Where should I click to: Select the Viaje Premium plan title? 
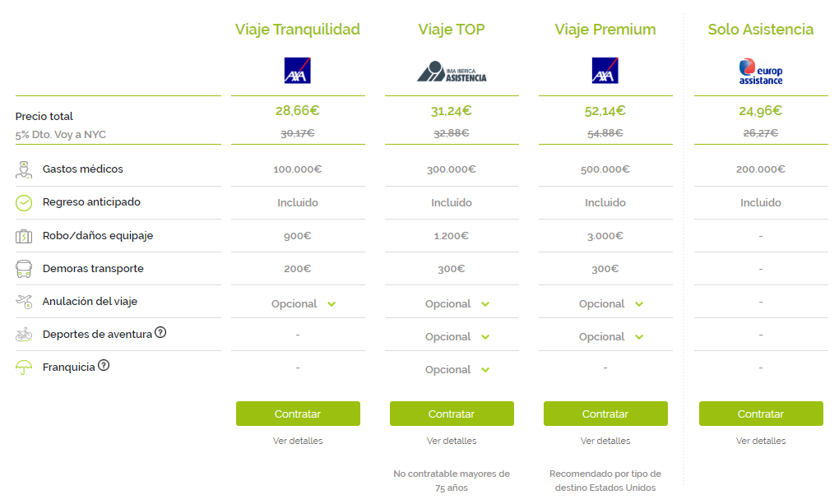click(605, 30)
